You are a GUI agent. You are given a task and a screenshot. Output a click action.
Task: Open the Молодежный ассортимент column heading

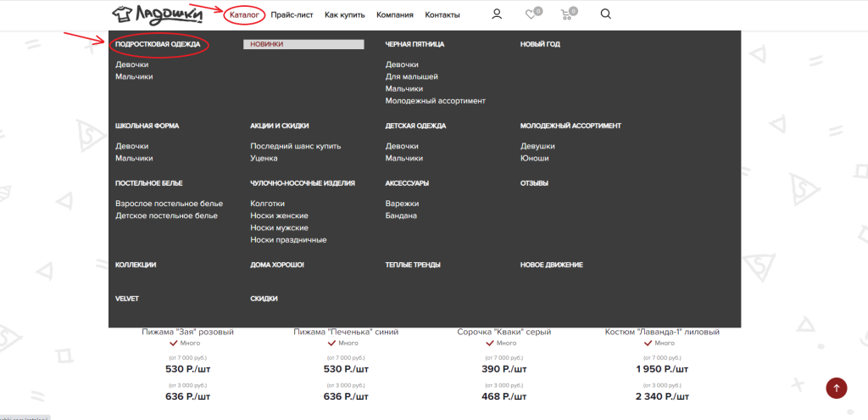[570, 126]
